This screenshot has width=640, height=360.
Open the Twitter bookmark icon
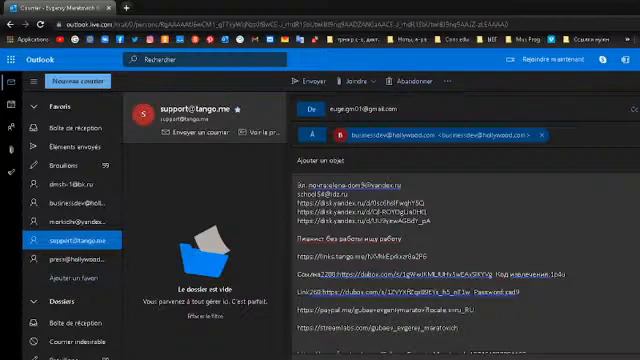(135, 40)
